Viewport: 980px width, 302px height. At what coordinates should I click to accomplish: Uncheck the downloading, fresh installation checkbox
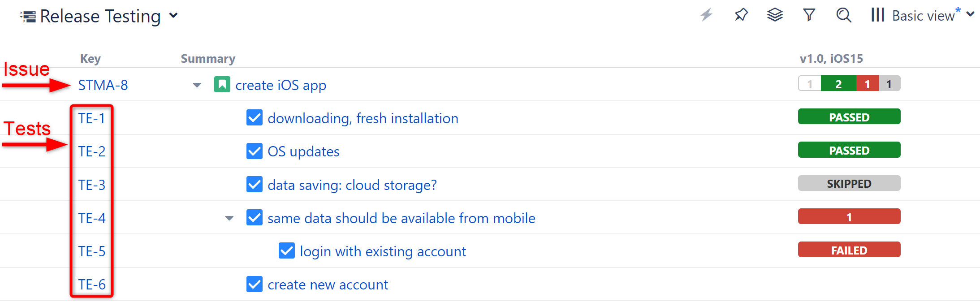click(254, 117)
